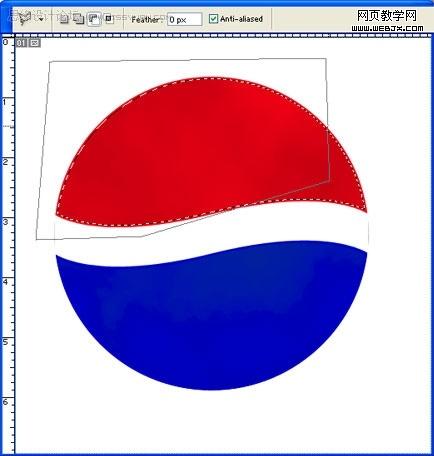434x456 pixels.
Task: Open the tool preset picker arrow
Action: click(x=41, y=19)
